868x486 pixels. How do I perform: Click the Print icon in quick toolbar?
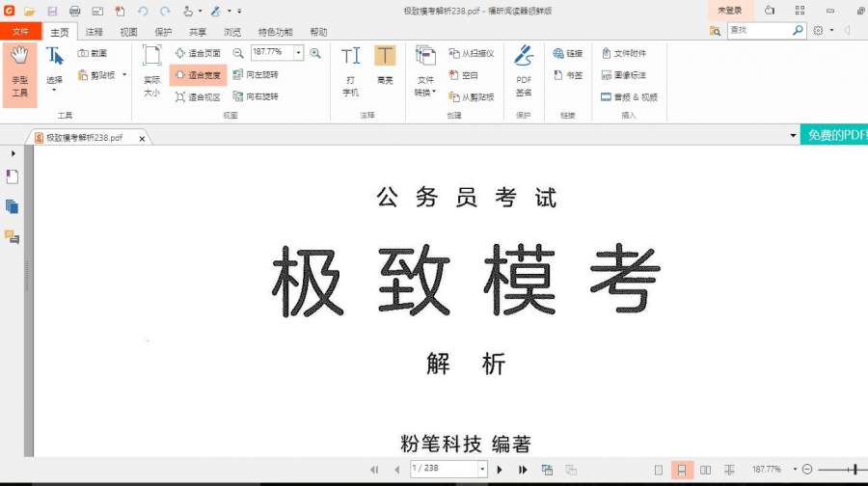click(x=74, y=11)
